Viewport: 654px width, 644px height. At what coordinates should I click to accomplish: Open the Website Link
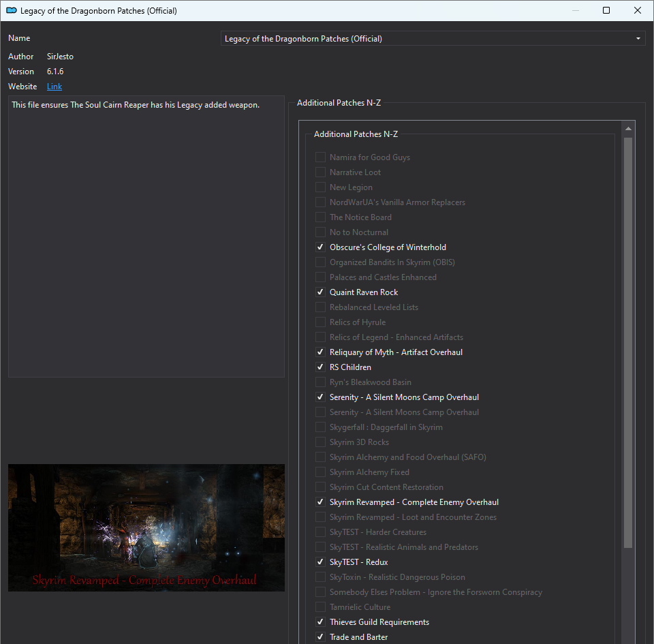point(54,87)
